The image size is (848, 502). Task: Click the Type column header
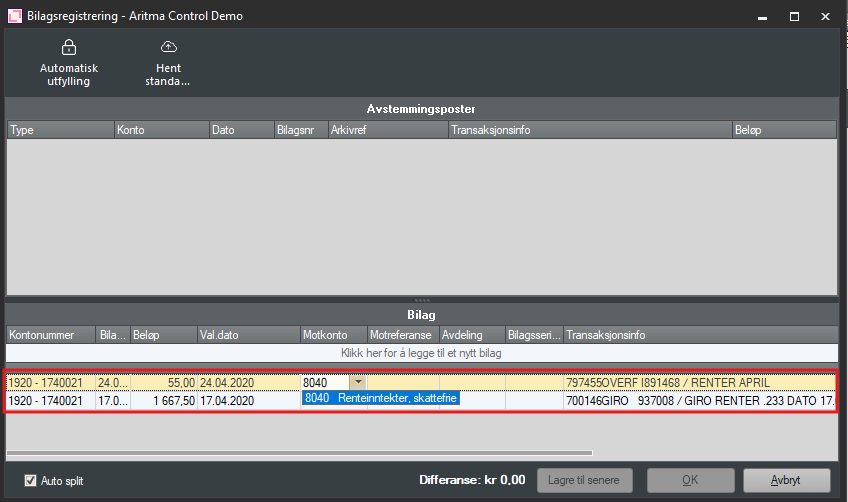coord(59,130)
